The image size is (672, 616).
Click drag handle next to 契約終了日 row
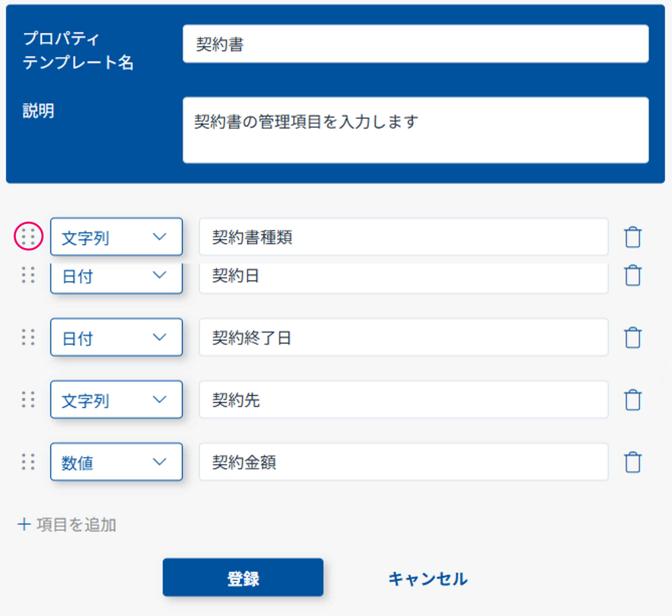[28, 337]
